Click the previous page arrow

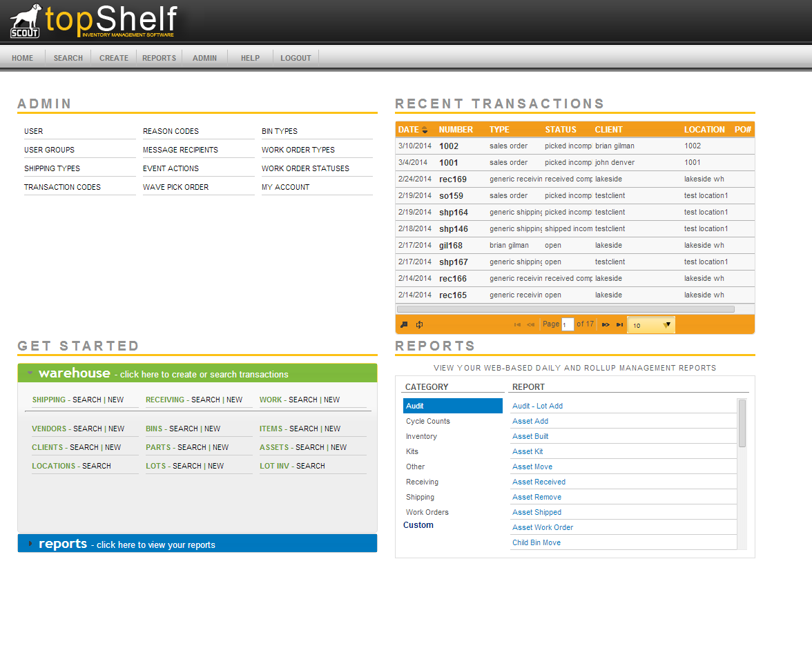(530, 324)
